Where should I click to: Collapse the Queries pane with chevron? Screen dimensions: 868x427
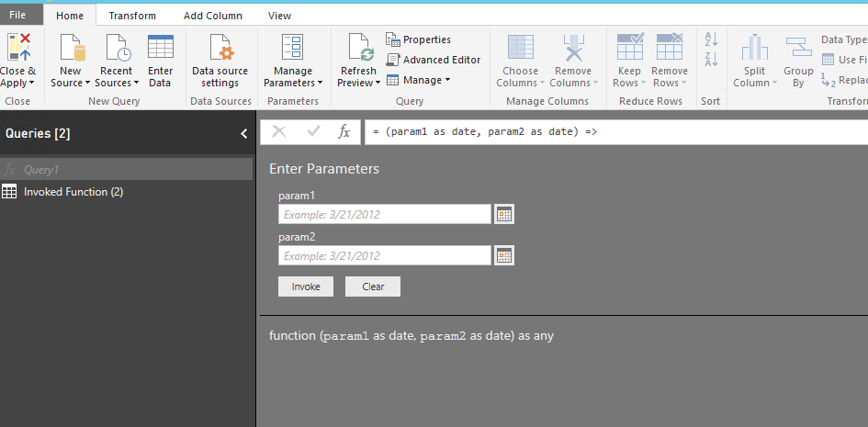243,134
